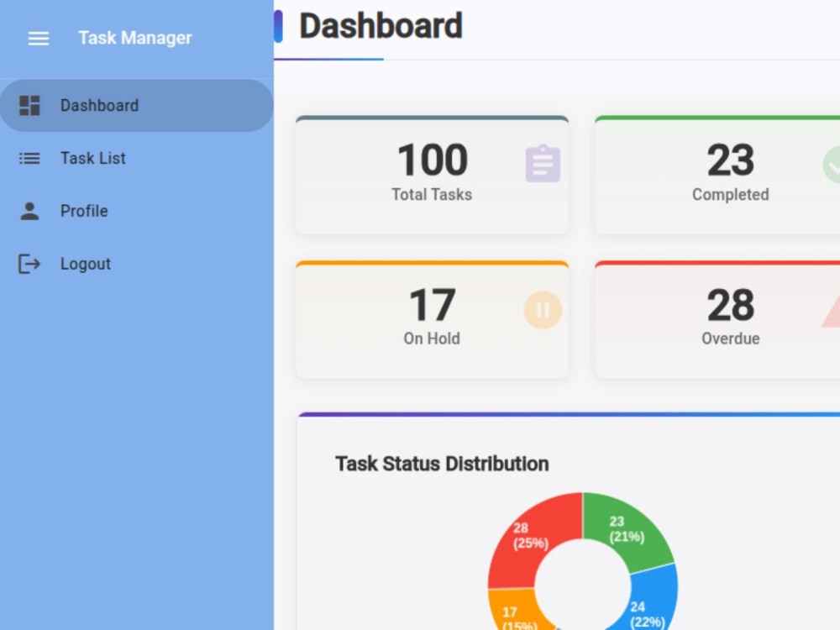Click the warning triangle on Overdue card

click(831, 312)
